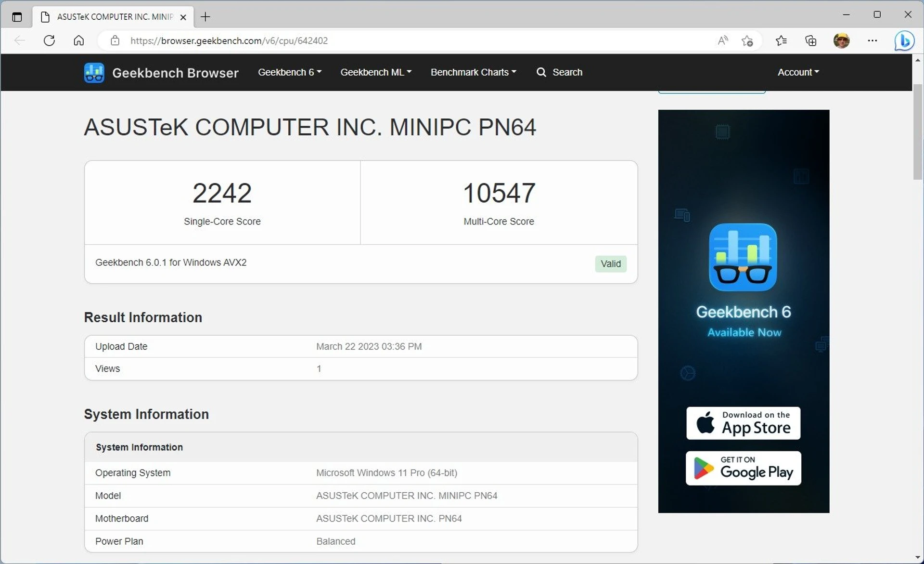
Task: Open the Bing chat sidebar icon
Action: pos(904,40)
